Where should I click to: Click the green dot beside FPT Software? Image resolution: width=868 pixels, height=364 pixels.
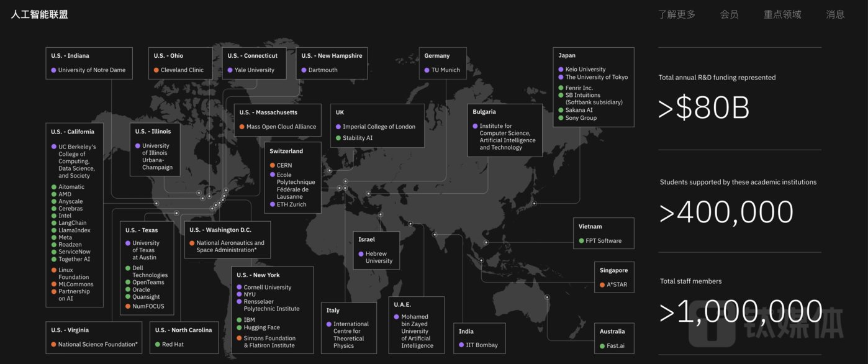click(x=581, y=240)
